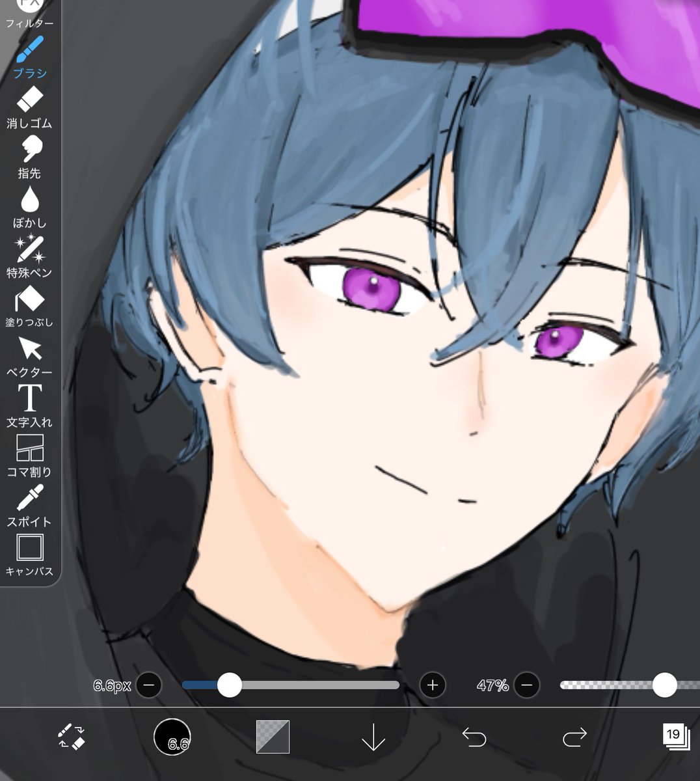700x781 pixels.
Task: Select the 塗りつぶし fill bucket tool
Action: (x=29, y=307)
